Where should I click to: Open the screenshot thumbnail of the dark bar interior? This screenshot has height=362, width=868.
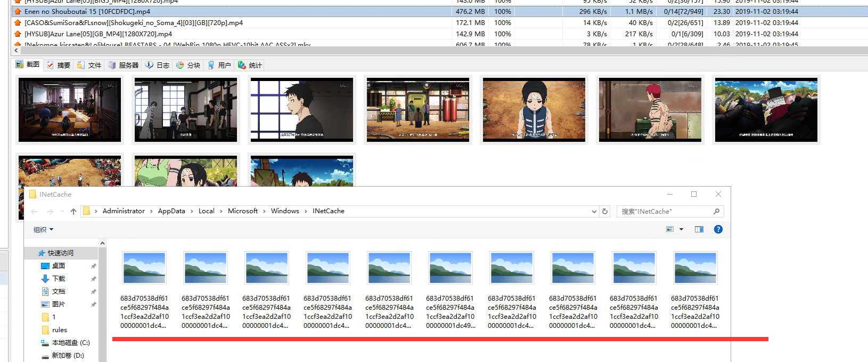click(70, 110)
